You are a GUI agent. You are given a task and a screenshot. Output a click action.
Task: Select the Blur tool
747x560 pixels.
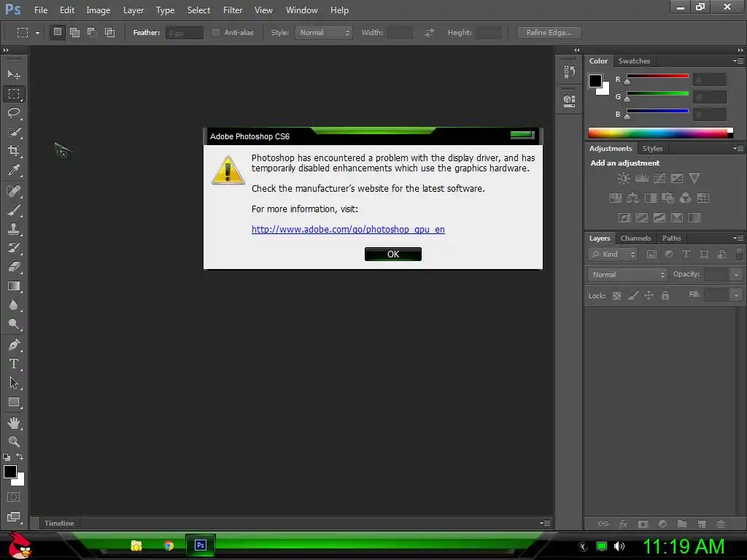14,306
